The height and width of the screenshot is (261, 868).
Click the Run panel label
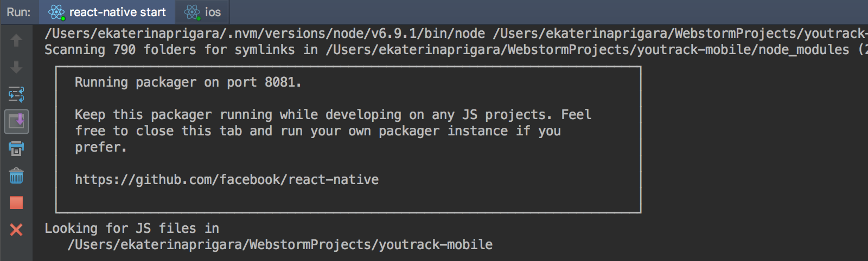pyautogui.click(x=18, y=12)
